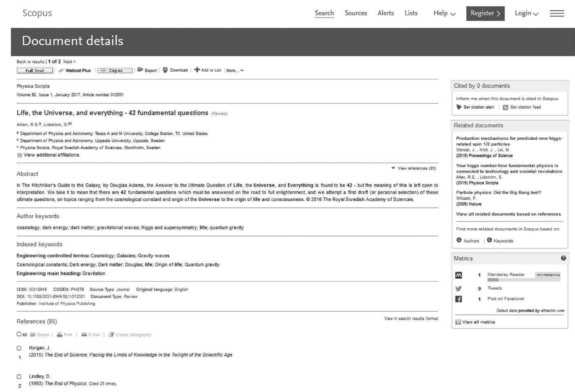The height and width of the screenshot is (392, 575).
Task: Select the Horgan, J. reference checkbox
Action: 19,348
